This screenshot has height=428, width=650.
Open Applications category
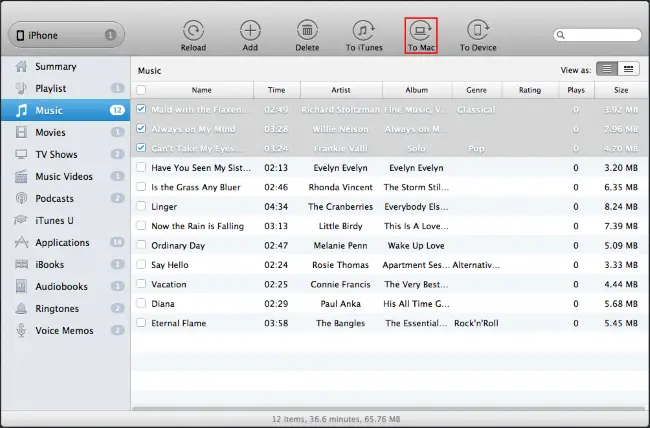[x=65, y=242]
